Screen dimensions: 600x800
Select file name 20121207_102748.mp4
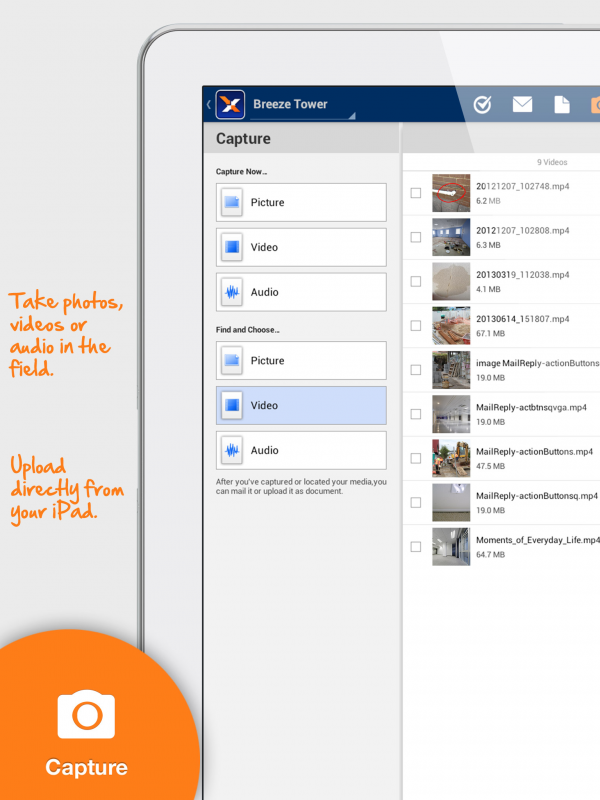point(522,186)
